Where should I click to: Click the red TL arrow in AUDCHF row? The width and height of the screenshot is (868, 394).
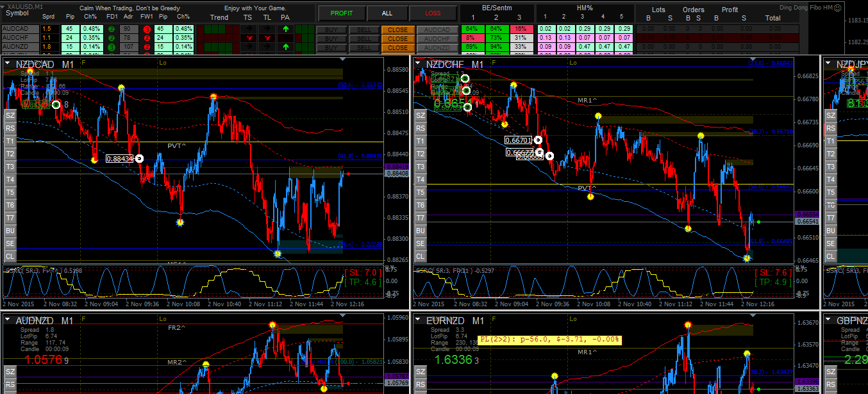267,38
